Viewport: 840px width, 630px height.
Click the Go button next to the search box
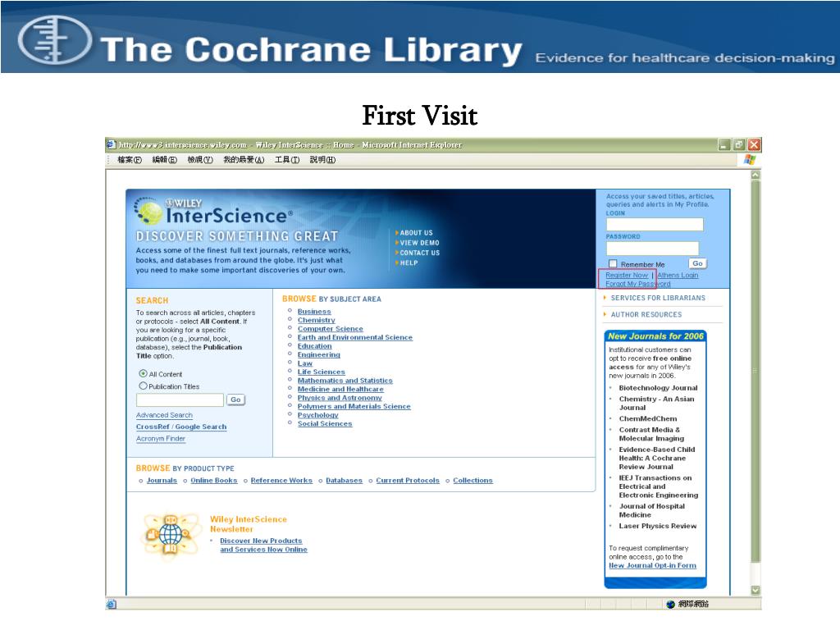(x=235, y=399)
